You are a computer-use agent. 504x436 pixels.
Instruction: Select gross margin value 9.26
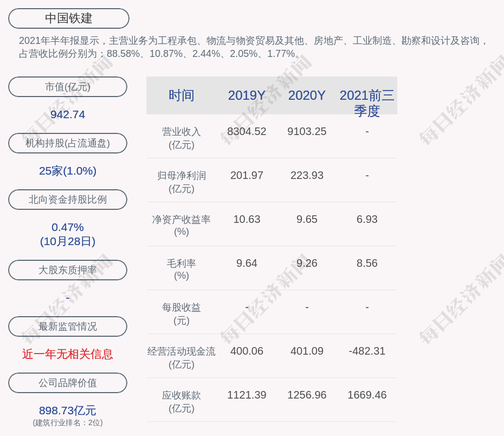coord(307,263)
